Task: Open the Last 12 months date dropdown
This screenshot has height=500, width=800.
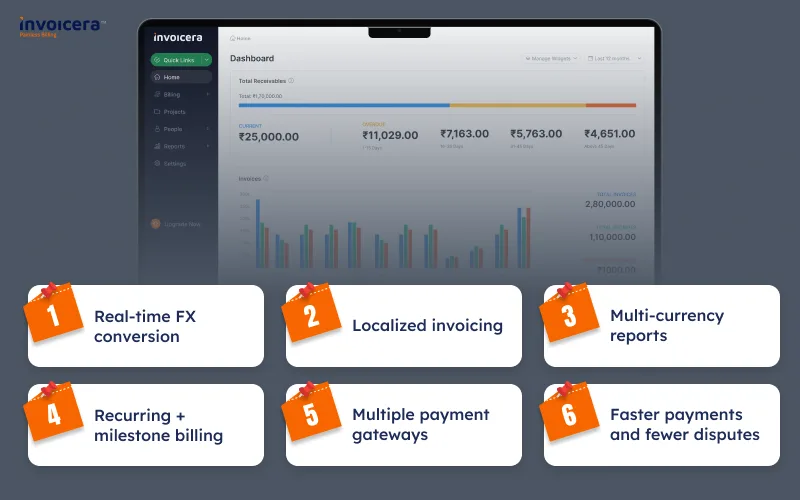Action: [x=614, y=59]
